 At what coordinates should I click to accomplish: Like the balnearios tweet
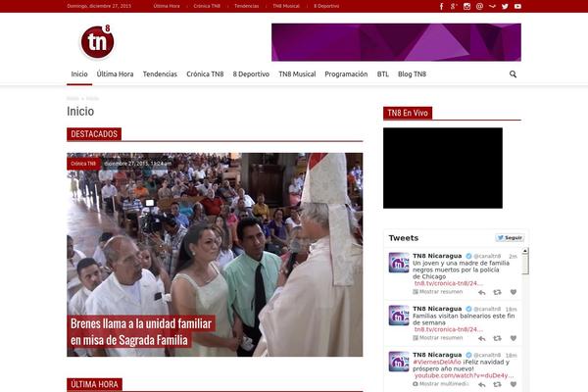point(514,338)
